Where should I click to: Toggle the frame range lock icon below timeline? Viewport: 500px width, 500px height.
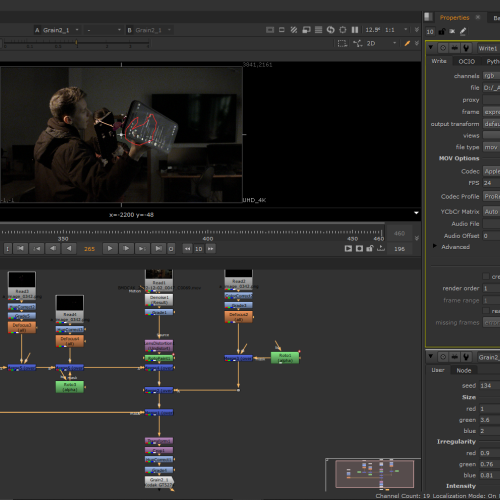370,249
